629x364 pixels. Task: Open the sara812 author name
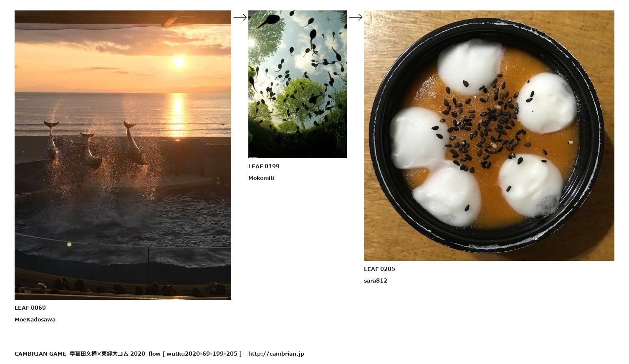tap(376, 281)
